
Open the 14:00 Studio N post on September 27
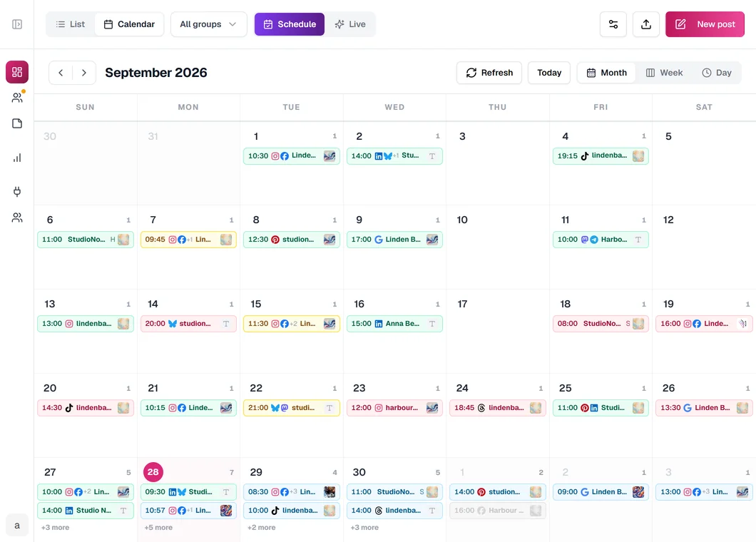coord(86,510)
